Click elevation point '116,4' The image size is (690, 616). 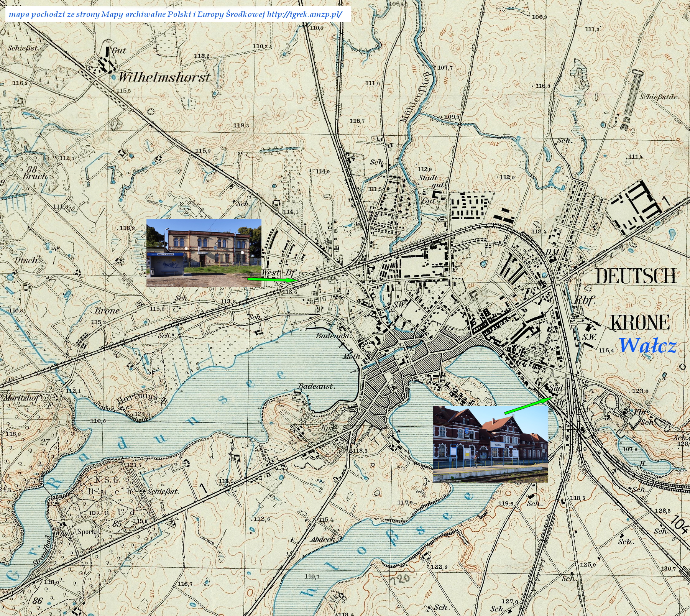(606, 350)
